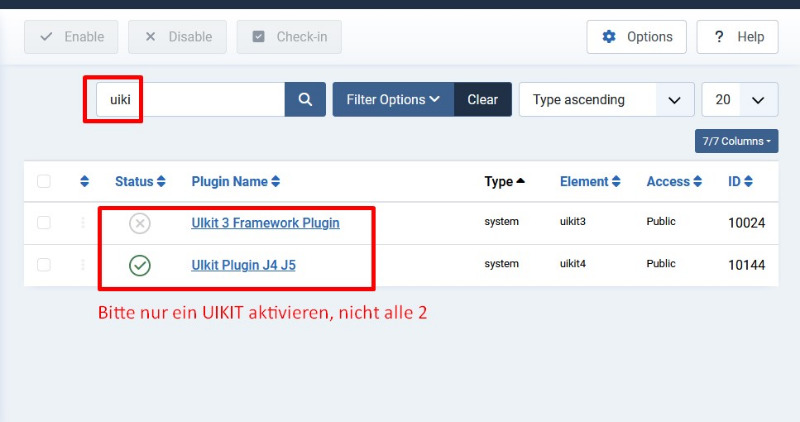Viewport: 800px width, 422px height.
Task: Click the Enable toolbar button
Action: tap(71, 37)
